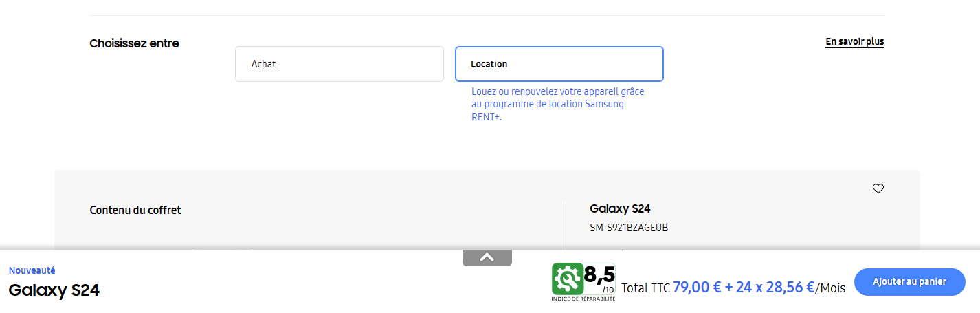Viewport: 980px width, 313px height.
Task: Click the INDICE DE RÉPARABILITÉ caption
Action: (x=583, y=299)
